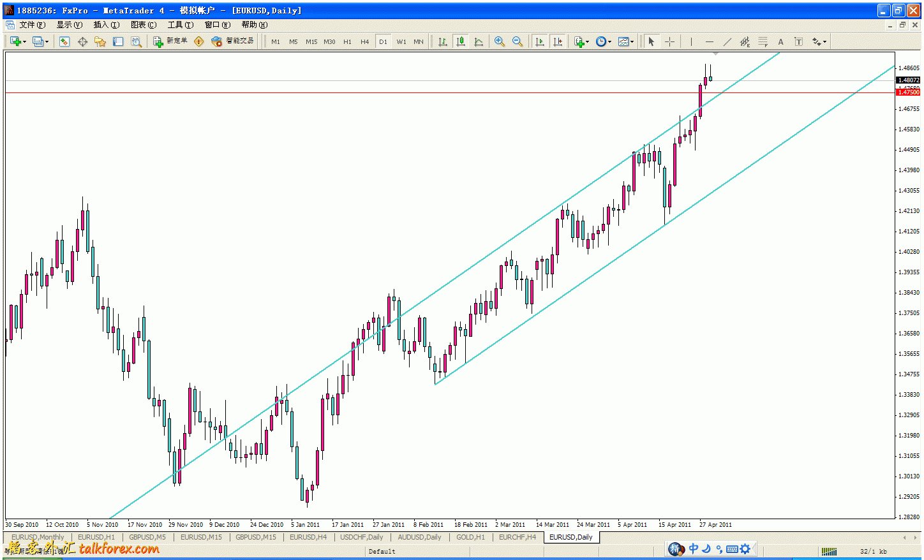Open the 窗口(W) menu

tap(218, 25)
